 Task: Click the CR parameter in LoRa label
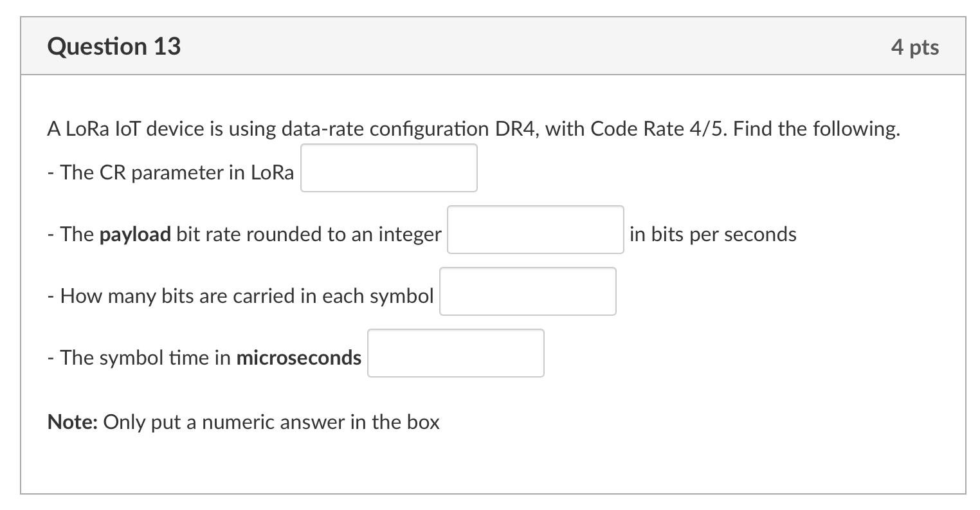(170, 172)
